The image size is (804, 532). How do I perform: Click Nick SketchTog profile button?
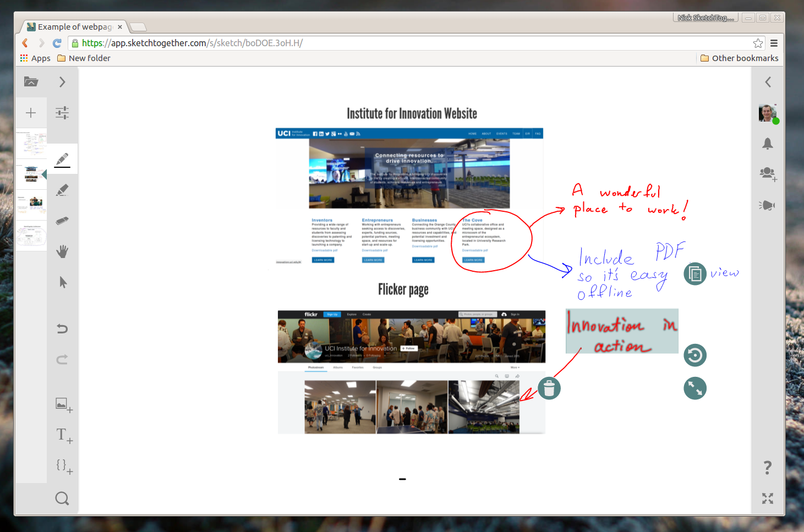[705, 18]
